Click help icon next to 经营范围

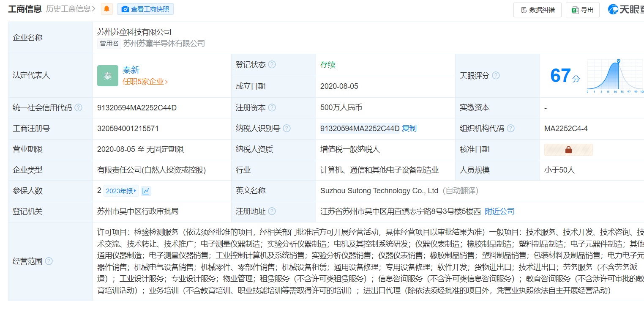click(x=49, y=261)
